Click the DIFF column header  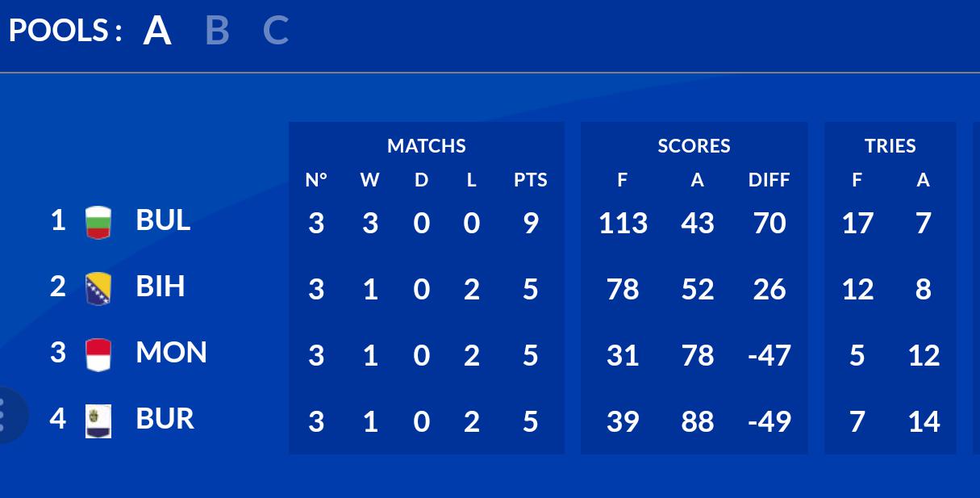pyautogui.click(x=769, y=180)
